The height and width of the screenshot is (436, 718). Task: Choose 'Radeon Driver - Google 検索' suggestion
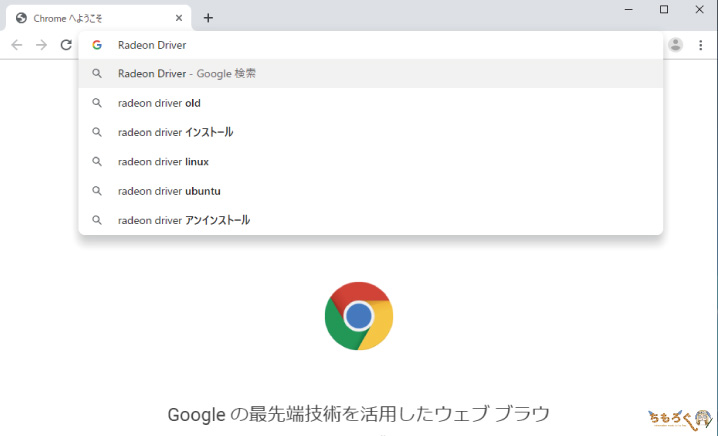(x=370, y=73)
